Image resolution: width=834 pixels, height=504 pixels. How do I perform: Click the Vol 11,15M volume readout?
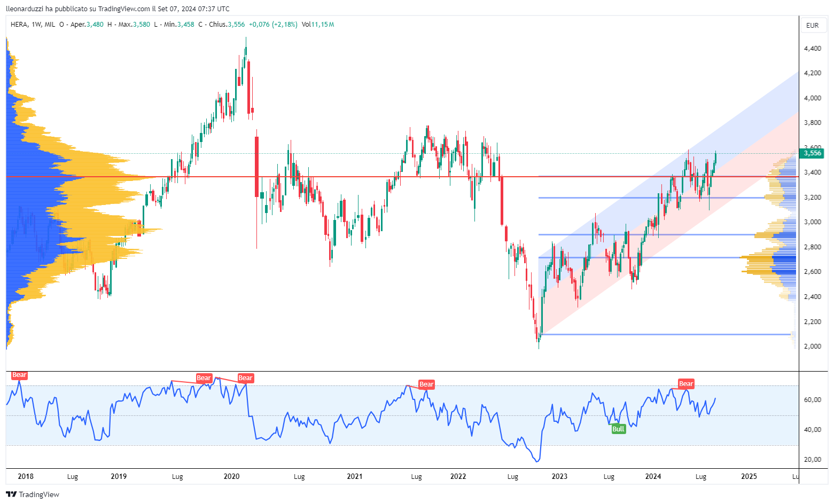pos(318,25)
